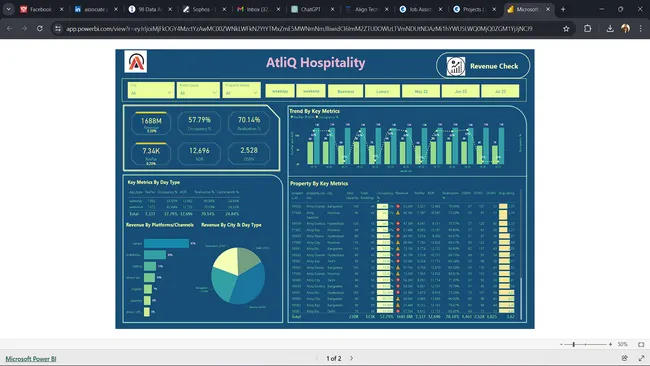Bookmark this page with star icon
The width and height of the screenshot is (650, 366).
point(566,29)
